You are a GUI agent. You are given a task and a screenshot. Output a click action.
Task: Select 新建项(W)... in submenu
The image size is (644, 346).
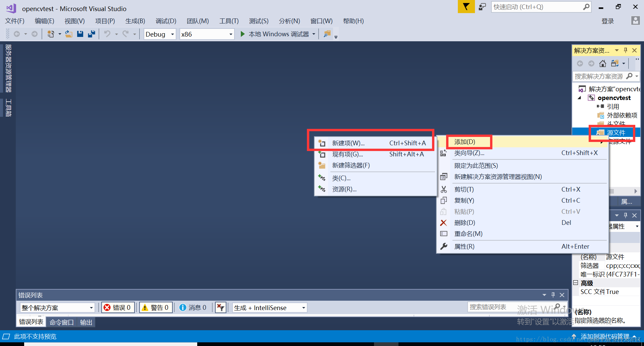click(376, 143)
